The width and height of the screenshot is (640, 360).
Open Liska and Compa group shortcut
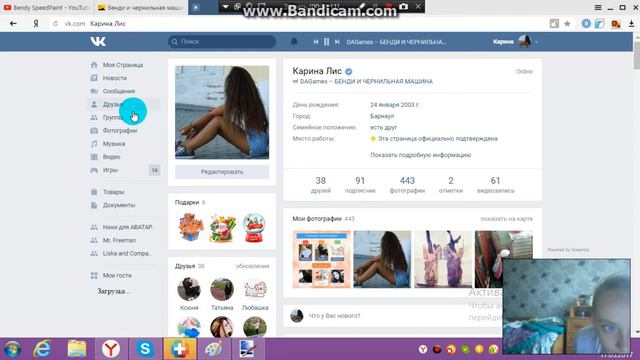(x=127, y=253)
